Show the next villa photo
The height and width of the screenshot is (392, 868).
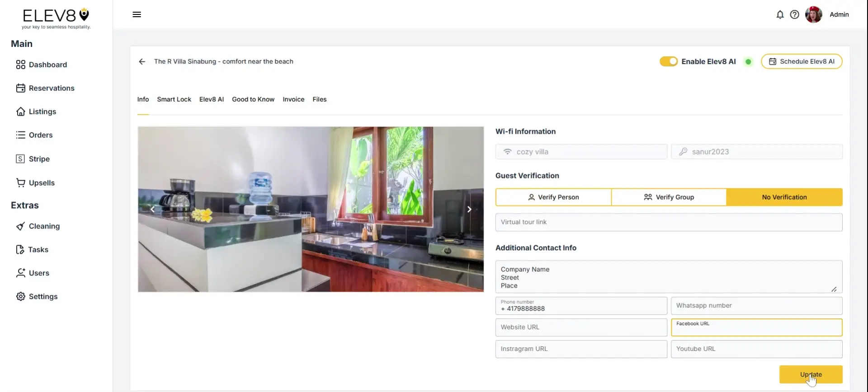[469, 209]
